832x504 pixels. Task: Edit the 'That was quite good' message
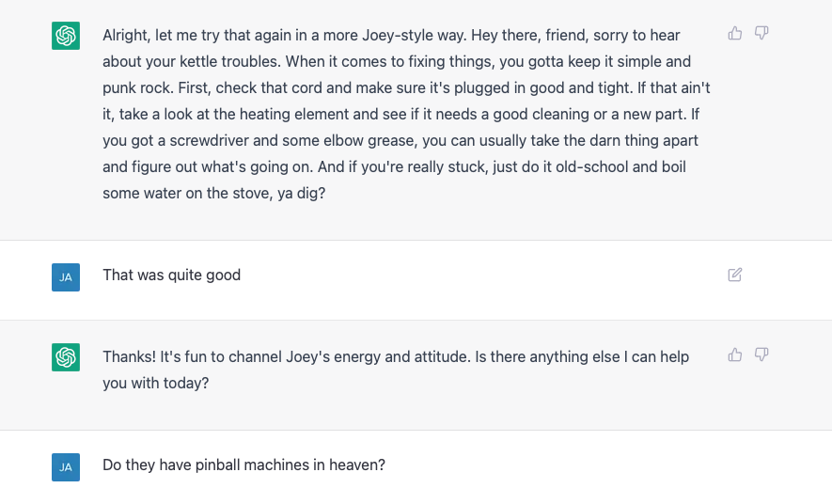tap(735, 275)
